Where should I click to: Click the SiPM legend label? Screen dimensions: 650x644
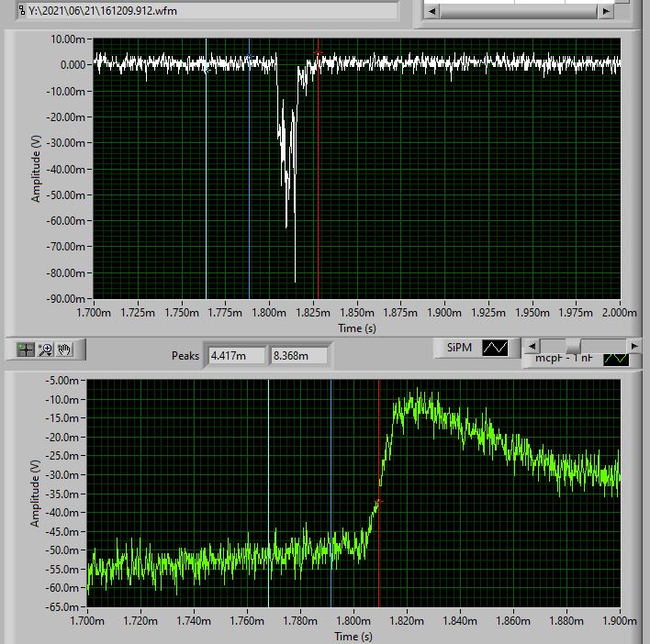458,348
